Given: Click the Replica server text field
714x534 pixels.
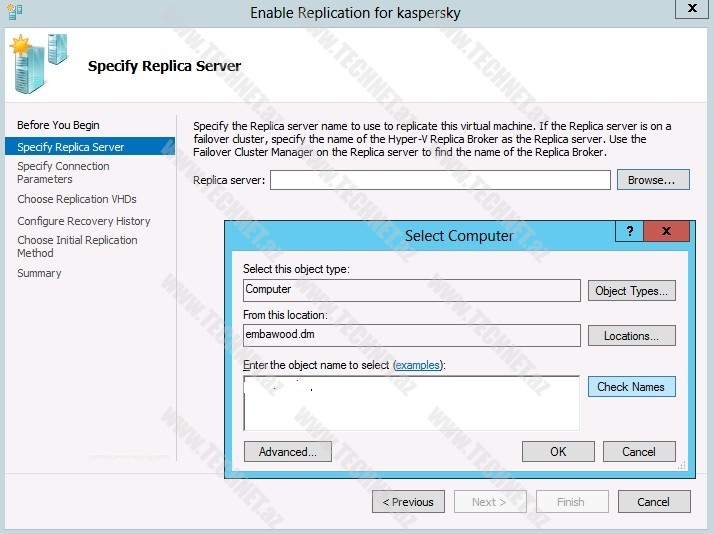Looking at the screenshot, I should tap(440, 180).
